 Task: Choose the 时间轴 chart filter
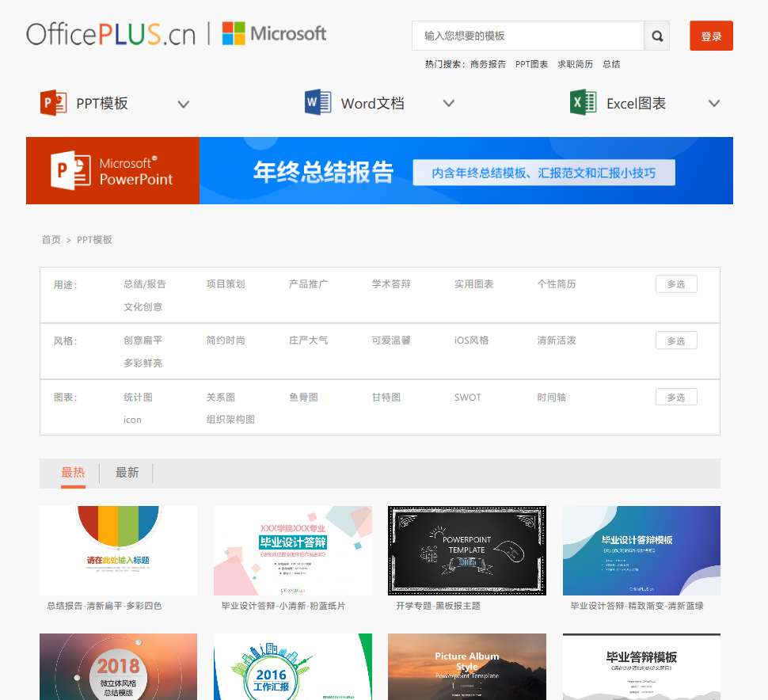[552, 398]
